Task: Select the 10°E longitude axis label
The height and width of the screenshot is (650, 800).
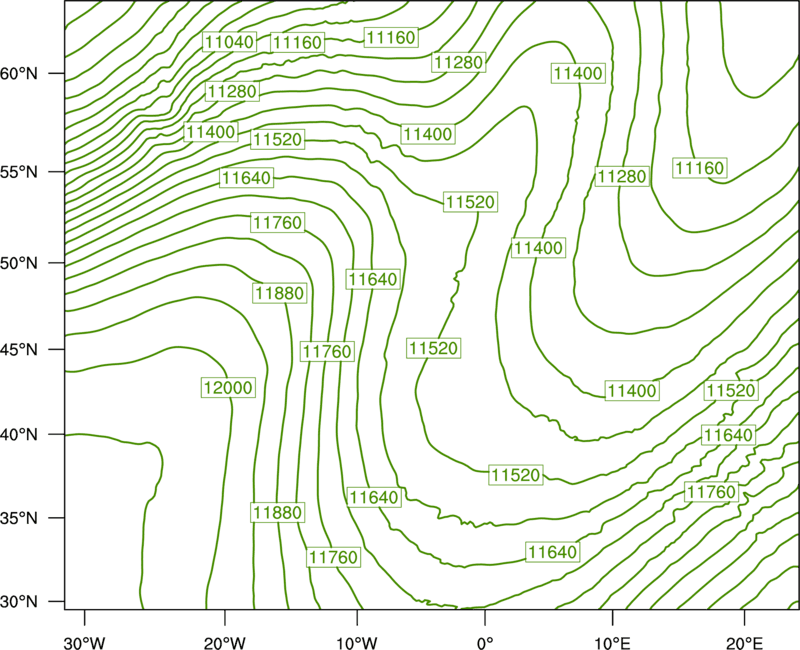Action: (612, 643)
